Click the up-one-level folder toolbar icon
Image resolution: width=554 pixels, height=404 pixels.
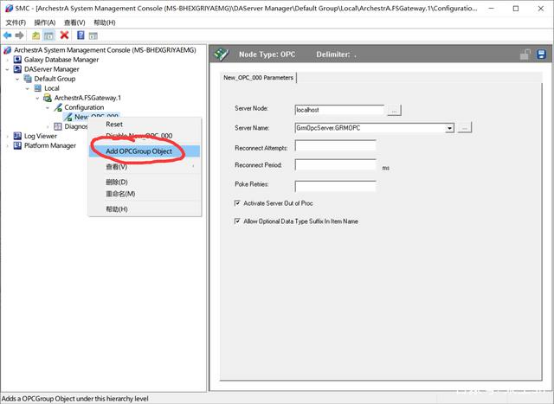[x=36, y=35]
